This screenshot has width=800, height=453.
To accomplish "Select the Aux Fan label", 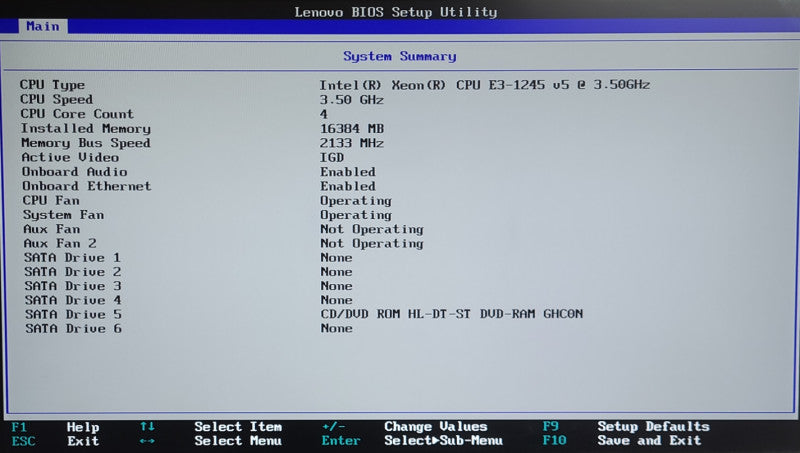I will coord(51,229).
